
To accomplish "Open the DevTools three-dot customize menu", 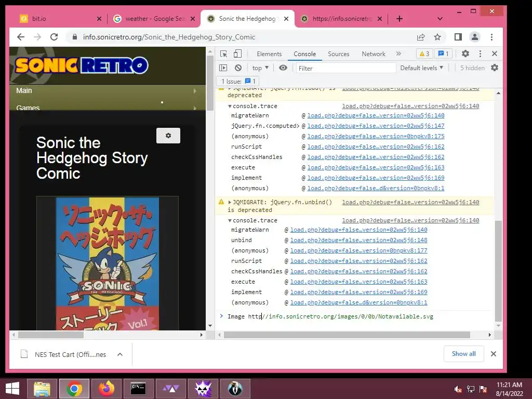I will pos(480,54).
